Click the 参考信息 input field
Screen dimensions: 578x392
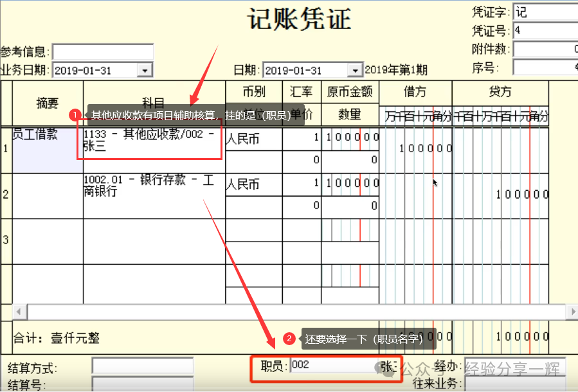pos(103,52)
